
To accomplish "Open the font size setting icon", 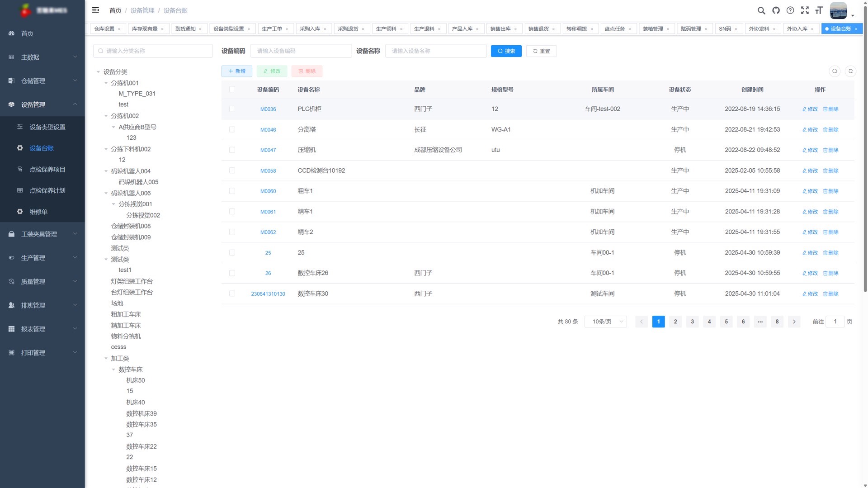I will tap(819, 10).
